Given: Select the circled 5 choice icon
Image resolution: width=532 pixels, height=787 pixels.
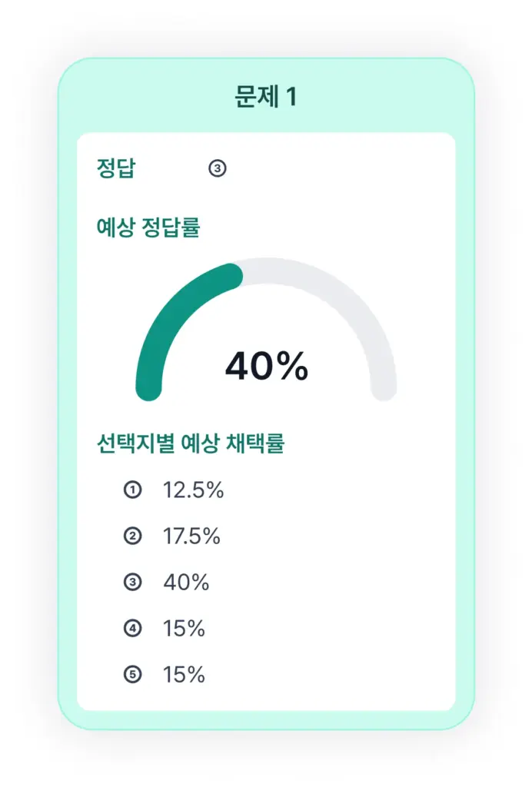Looking at the screenshot, I should [133, 675].
